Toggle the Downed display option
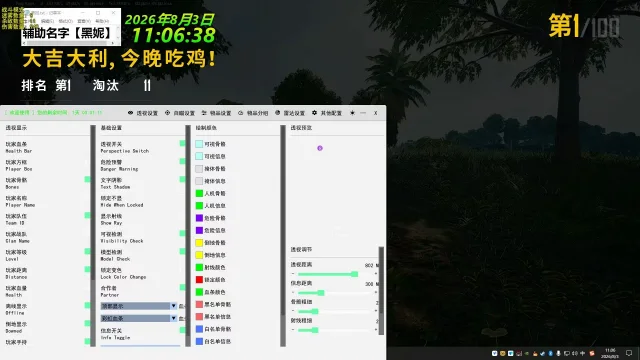Image resolution: width=640 pixels, height=360 pixels. point(87,323)
